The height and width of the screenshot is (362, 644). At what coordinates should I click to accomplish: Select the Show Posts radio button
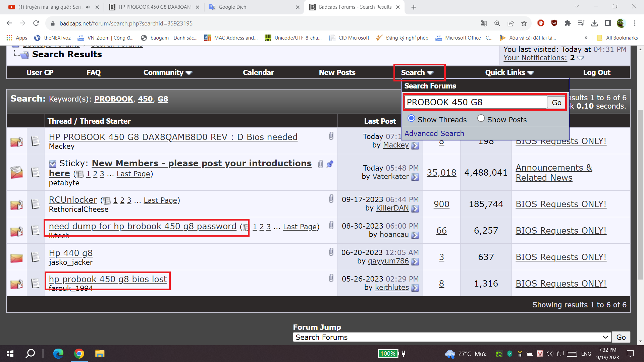pyautogui.click(x=481, y=119)
